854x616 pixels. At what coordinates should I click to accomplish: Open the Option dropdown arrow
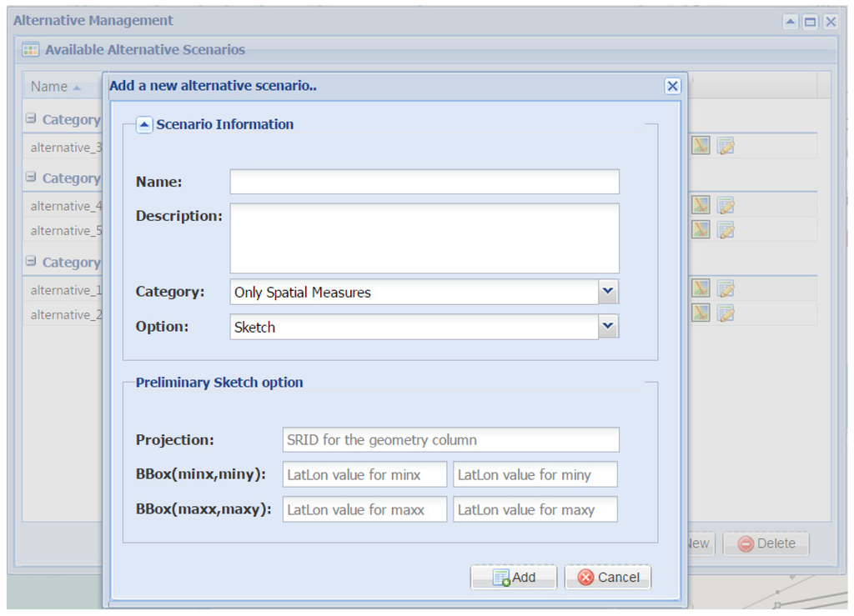608,327
